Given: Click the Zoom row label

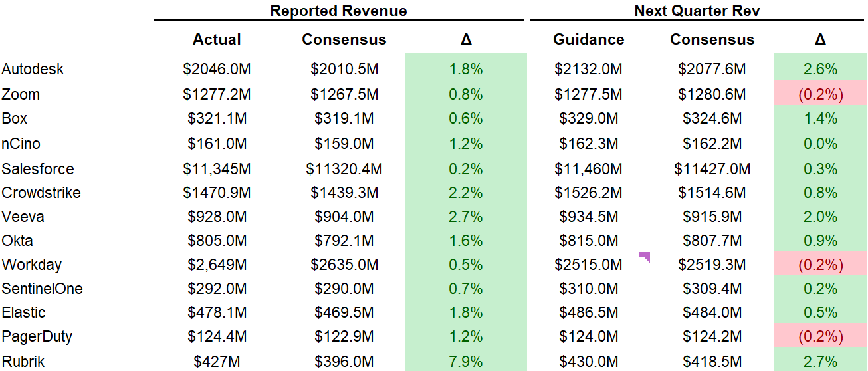Looking at the screenshot, I should 21,94.
